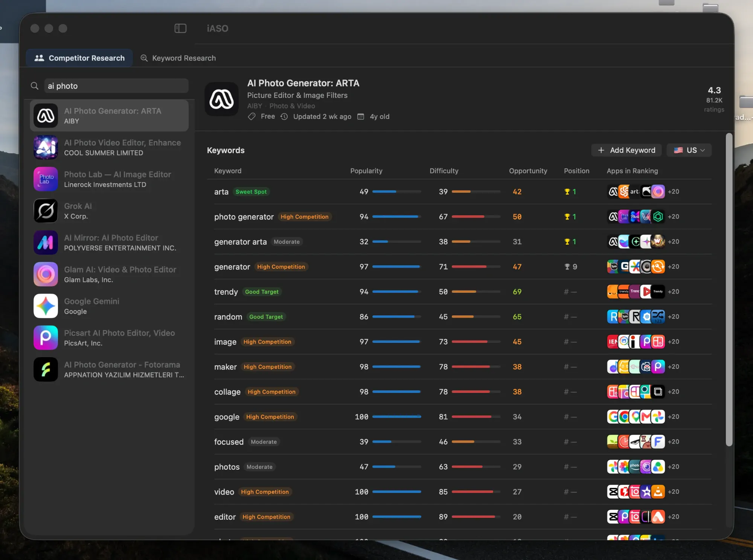Click the 81.2K ratings count
The image size is (753, 560).
714,100
